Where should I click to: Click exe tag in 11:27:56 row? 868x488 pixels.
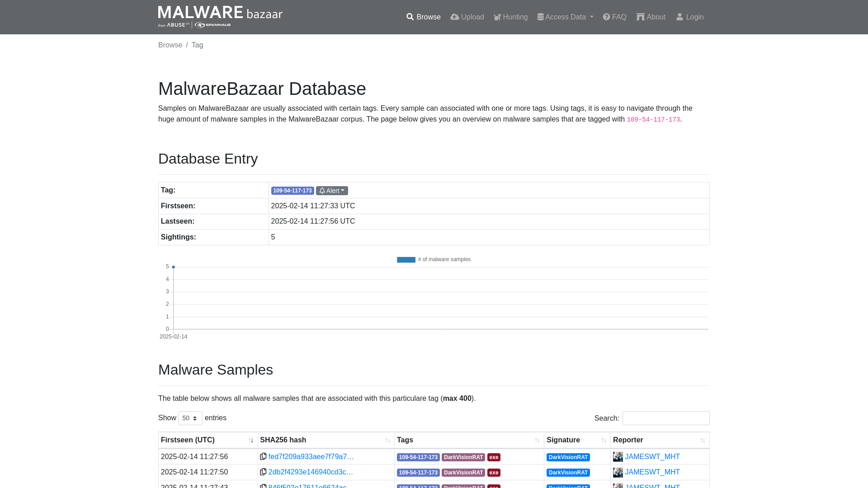point(494,457)
